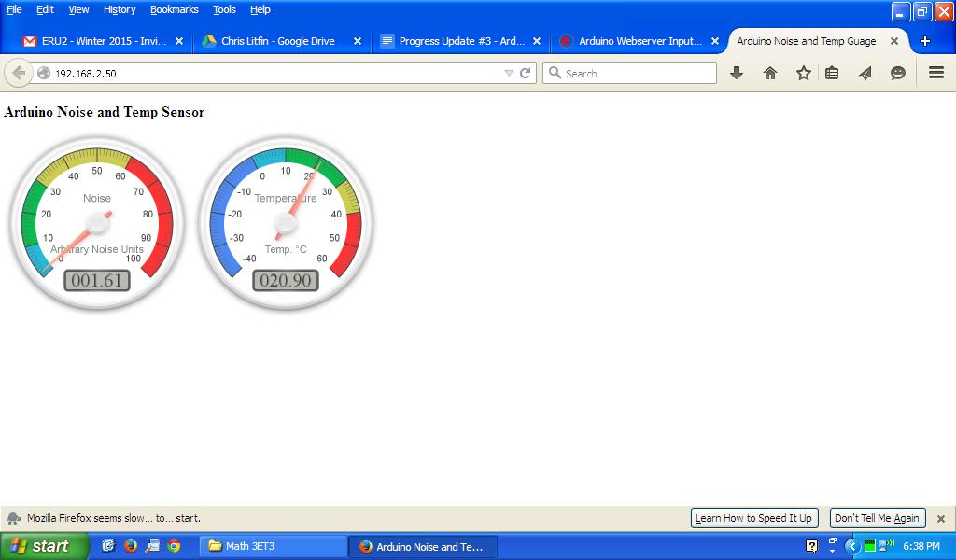Screen dimensions: 956x560
Task: Toggle the bookmark star for this page
Action: (802, 73)
